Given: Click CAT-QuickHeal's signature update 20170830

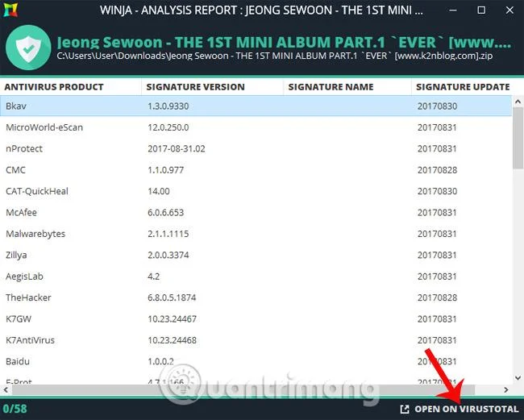Looking at the screenshot, I should tap(437, 191).
